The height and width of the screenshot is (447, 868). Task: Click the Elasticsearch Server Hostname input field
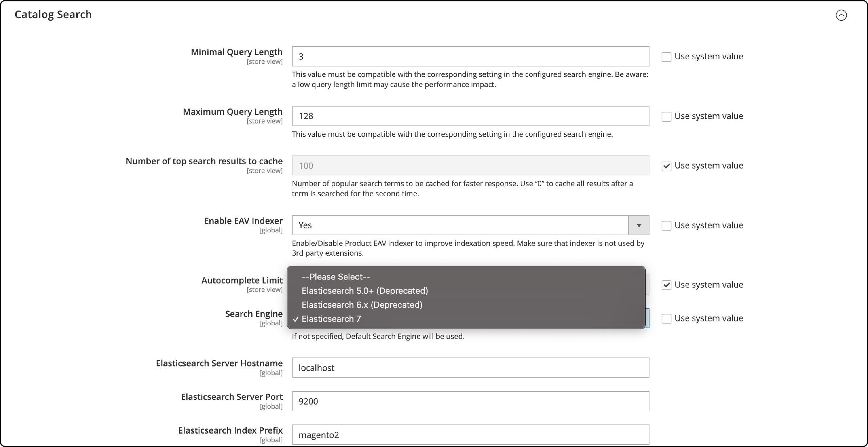tap(469, 368)
